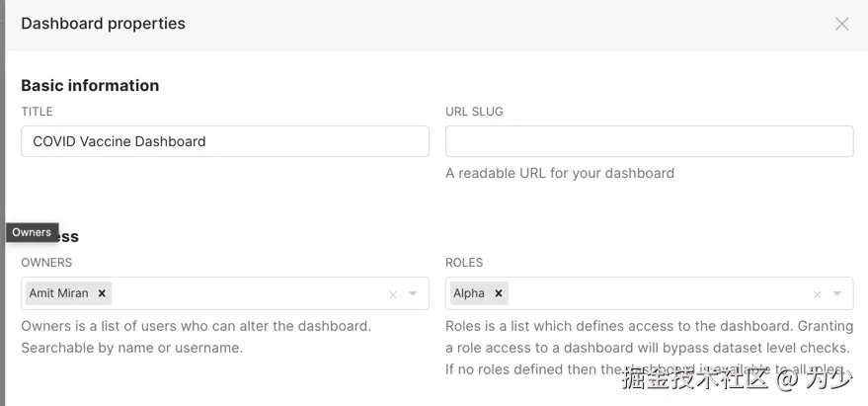This screenshot has height=406, width=868.
Task: Select the Amit Miran owner tag
Action: tap(59, 293)
